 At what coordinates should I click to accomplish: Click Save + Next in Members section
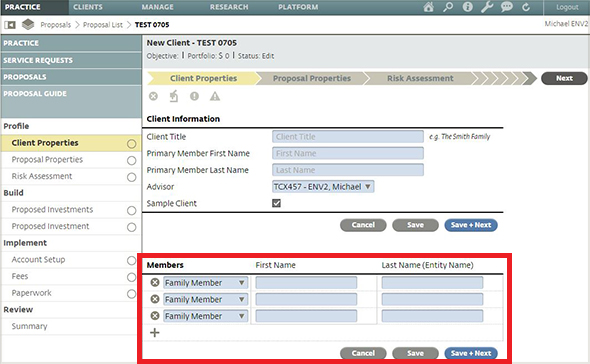click(x=471, y=353)
